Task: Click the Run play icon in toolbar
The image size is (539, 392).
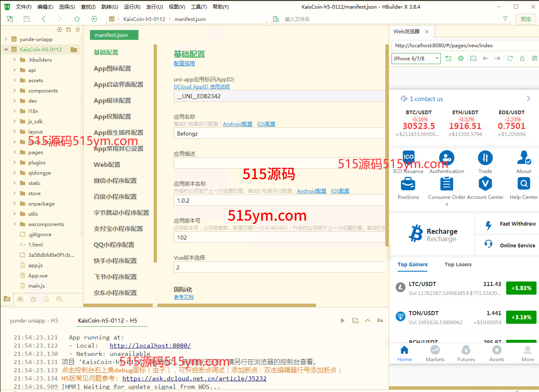Action: [94, 19]
